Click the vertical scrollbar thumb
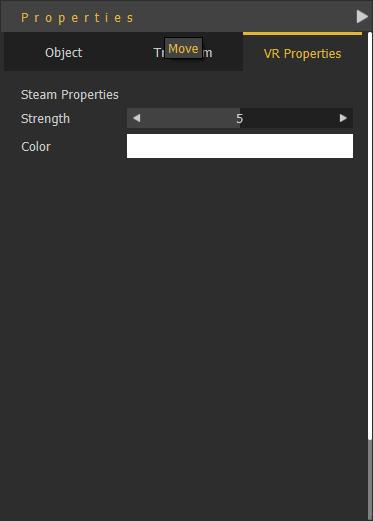The height and width of the screenshot is (521, 373). click(369, 236)
